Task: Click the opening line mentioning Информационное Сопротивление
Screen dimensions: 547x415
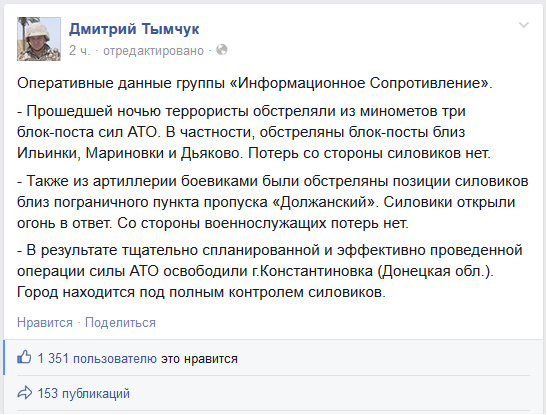Action: pyautogui.click(x=255, y=83)
